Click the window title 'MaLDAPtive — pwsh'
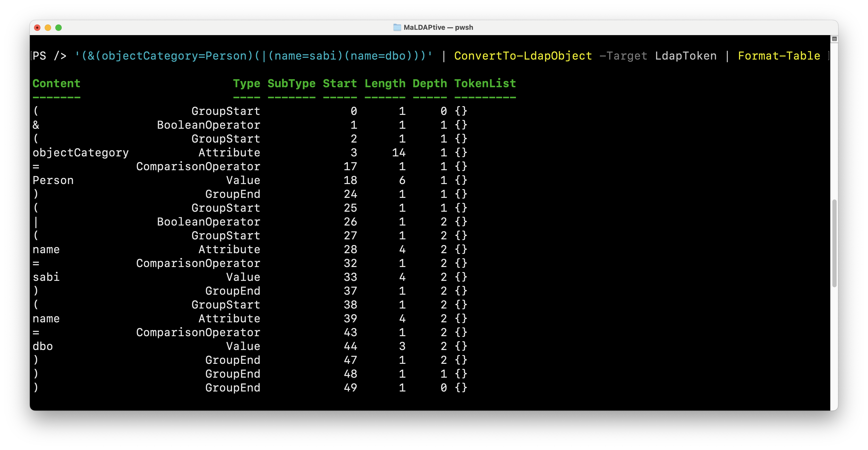This screenshot has height=450, width=868. coord(438,27)
